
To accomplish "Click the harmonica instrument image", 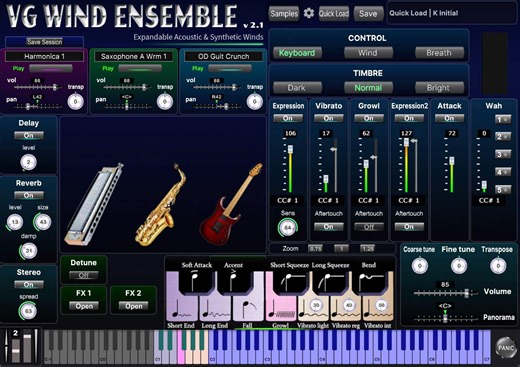I will tap(95, 204).
